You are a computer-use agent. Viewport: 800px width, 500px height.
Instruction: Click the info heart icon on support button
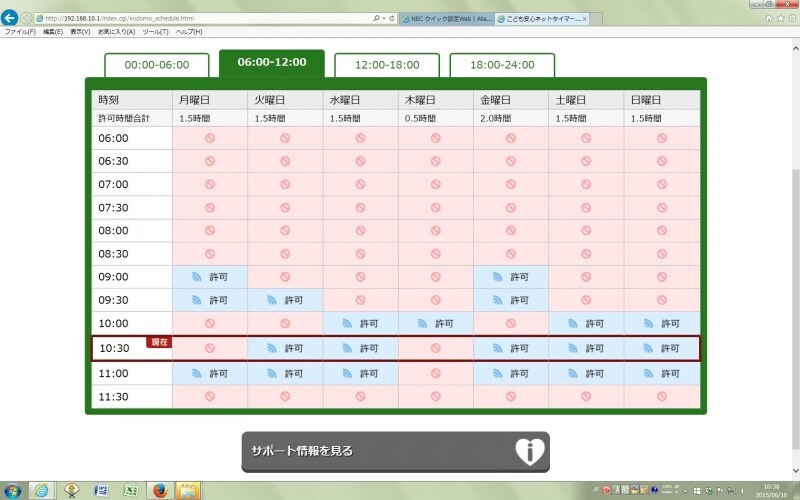(x=530, y=451)
